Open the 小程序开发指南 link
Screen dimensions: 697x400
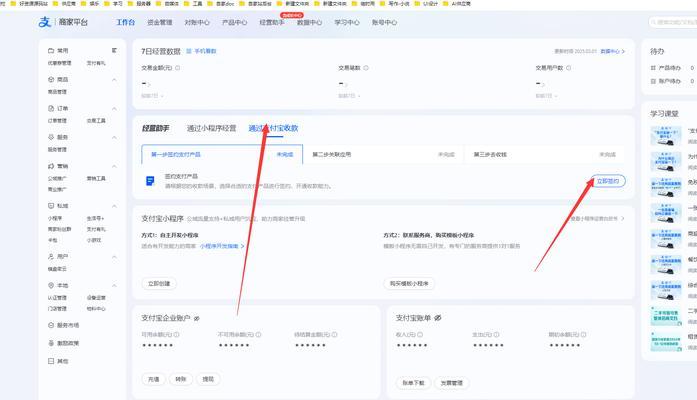(222, 246)
